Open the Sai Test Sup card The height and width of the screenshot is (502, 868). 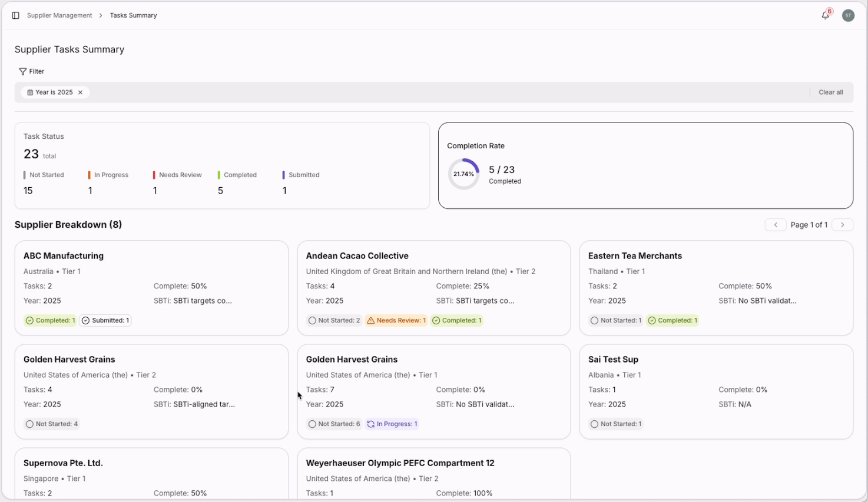(716, 391)
